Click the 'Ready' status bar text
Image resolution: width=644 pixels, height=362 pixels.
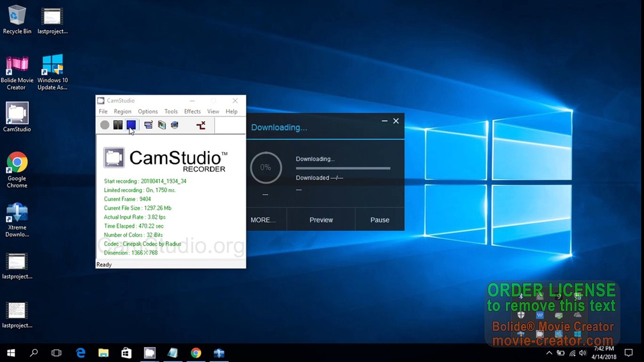pos(104,264)
